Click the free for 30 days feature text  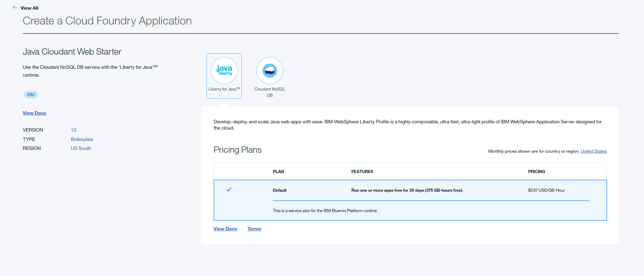pyautogui.click(x=407, y=190)
